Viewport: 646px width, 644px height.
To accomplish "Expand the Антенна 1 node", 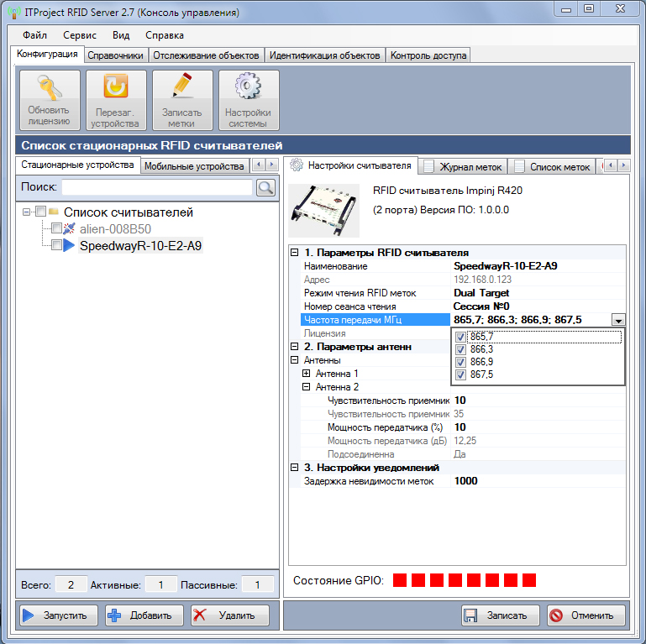I will tap(307, 374).
